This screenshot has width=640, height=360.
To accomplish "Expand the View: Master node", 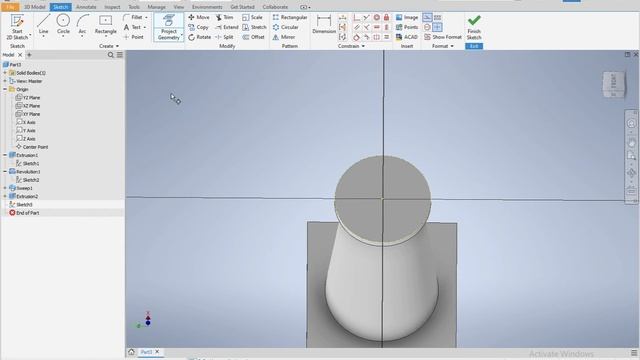I will pyautogui.click(x=5, y=81).
